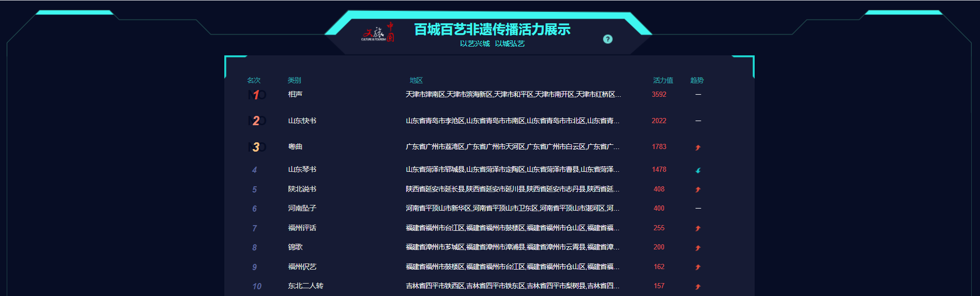Open the 山东快书 category entry
Viewport: 980px width, 296px height.
tap(302, 121)
